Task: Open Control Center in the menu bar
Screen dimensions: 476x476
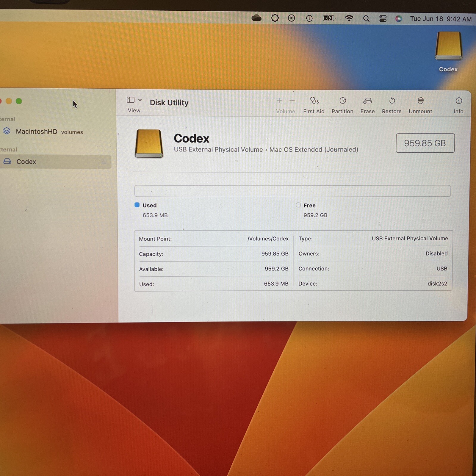Action: (383, 19)
